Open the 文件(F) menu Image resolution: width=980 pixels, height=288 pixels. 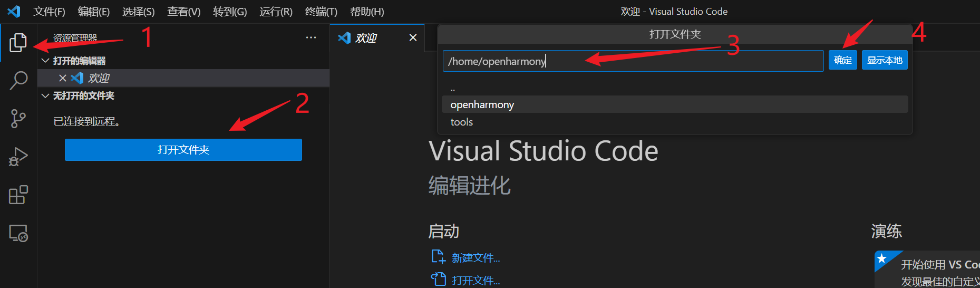pos(49,12)
